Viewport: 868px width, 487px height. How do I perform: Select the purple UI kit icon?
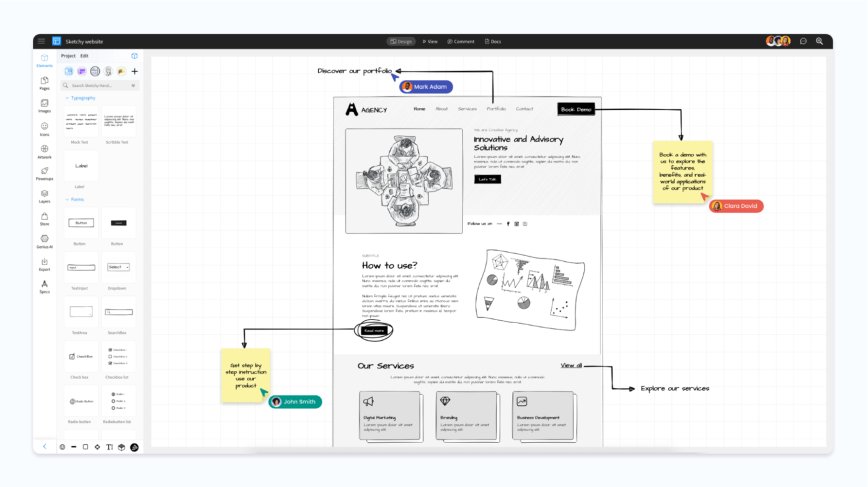82,71
